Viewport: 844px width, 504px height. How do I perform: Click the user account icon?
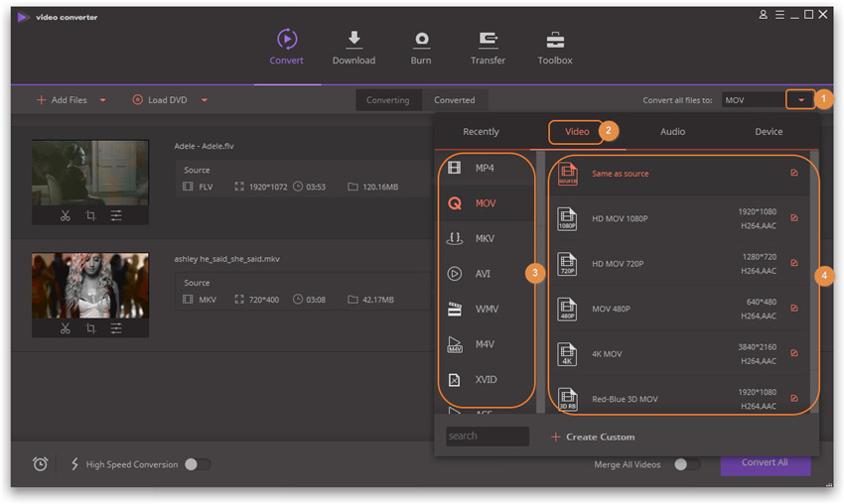763,15
